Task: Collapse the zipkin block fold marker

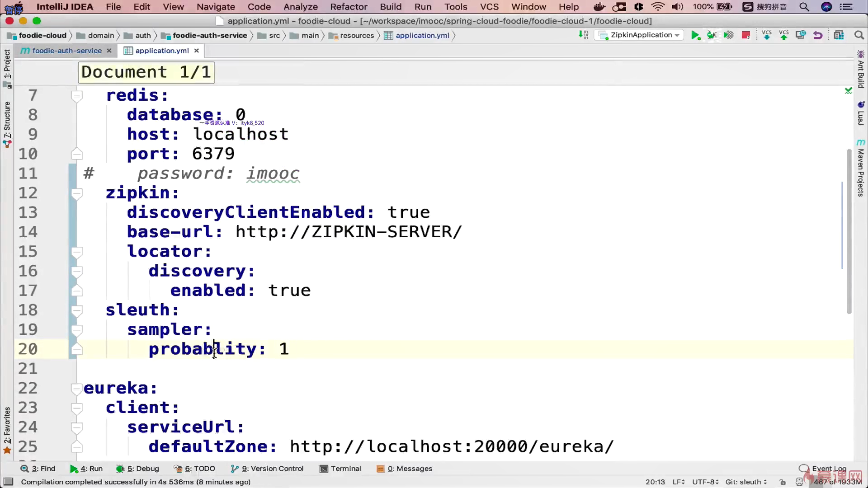Action: tap(77, 193)
